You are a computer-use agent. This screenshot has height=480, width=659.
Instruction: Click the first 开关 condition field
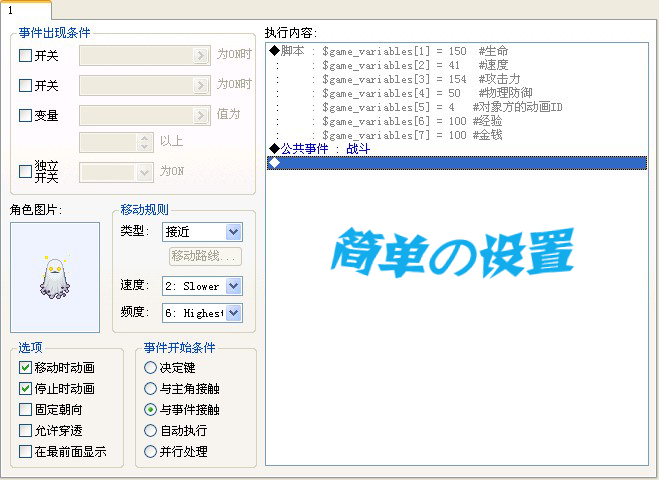(145, 55)
